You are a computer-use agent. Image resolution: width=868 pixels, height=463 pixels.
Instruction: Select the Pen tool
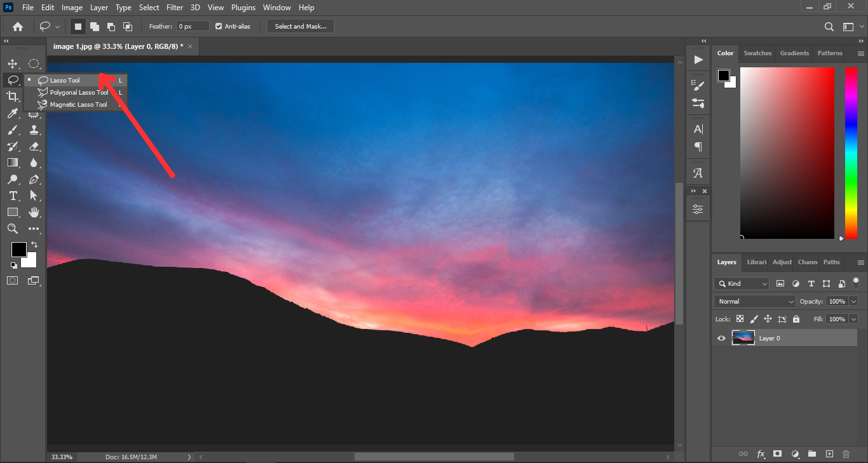(34, 179)
